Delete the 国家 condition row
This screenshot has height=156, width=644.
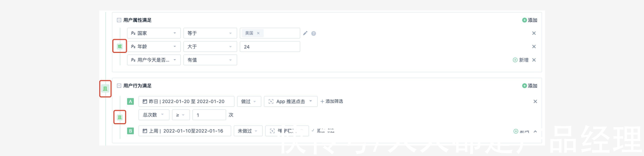pyautogui.click(x=534, y=33)
